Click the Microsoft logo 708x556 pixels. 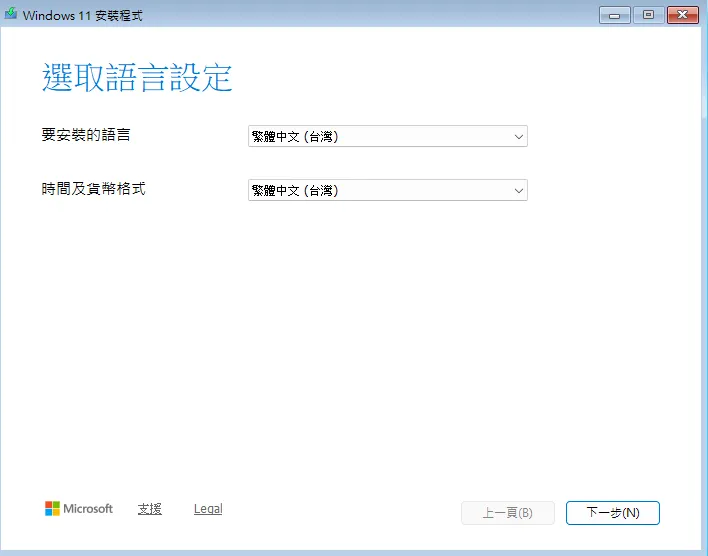point(79,509)
